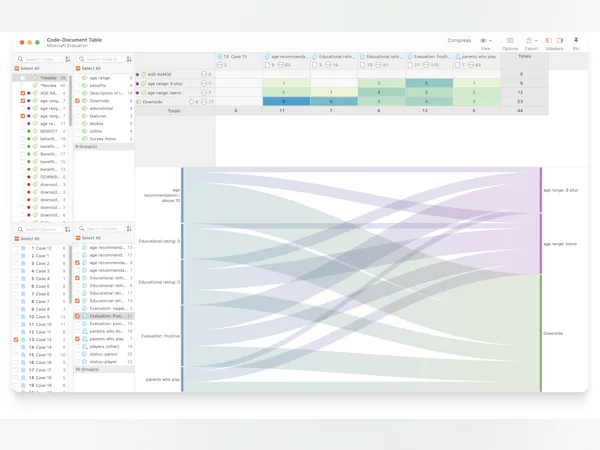Viewport: 600px width, 450px height.
Task: Click the 16 Group(s) count label
Action: pos(87,369)
